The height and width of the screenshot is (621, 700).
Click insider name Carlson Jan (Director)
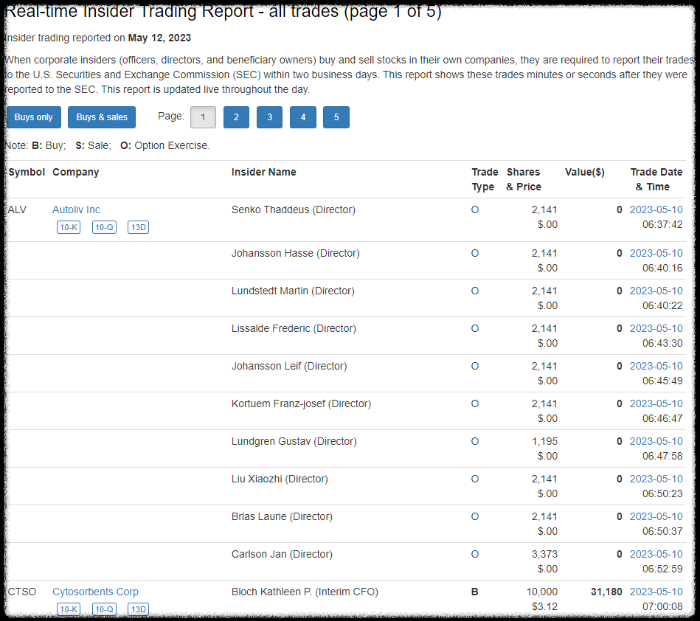(282, 554)
